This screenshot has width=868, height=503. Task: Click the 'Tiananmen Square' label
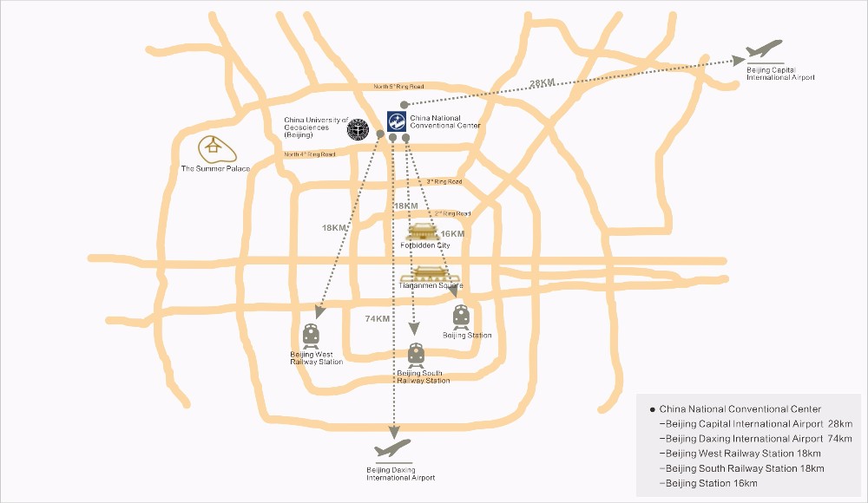(431, 285)
